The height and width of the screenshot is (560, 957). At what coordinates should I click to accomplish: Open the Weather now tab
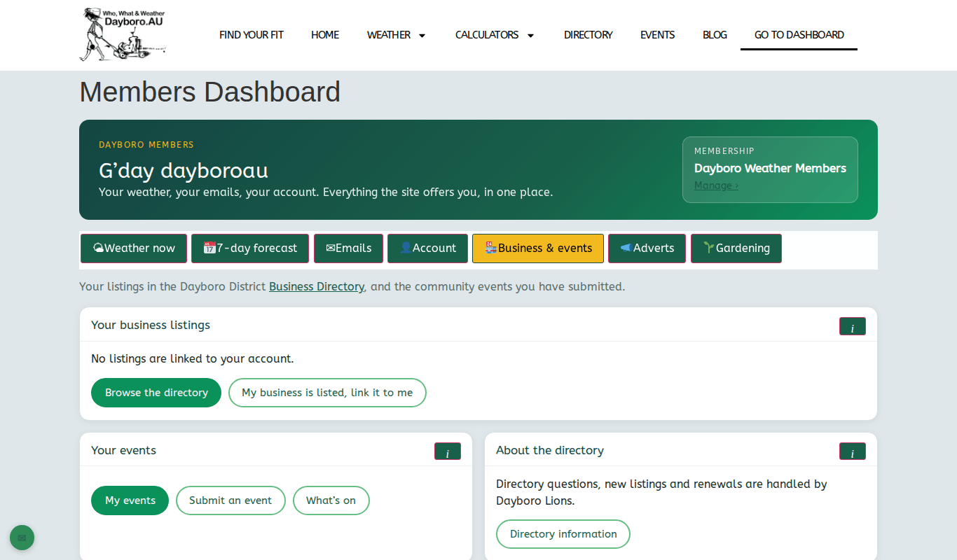click(134, 248)
